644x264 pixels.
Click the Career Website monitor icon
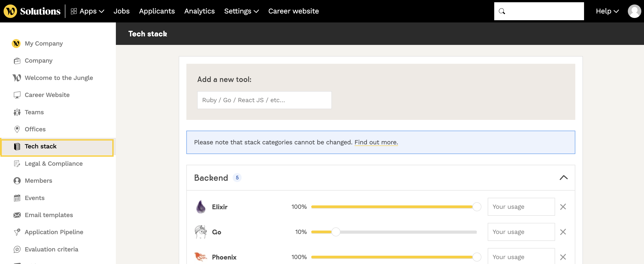click(x=17, y=95)
